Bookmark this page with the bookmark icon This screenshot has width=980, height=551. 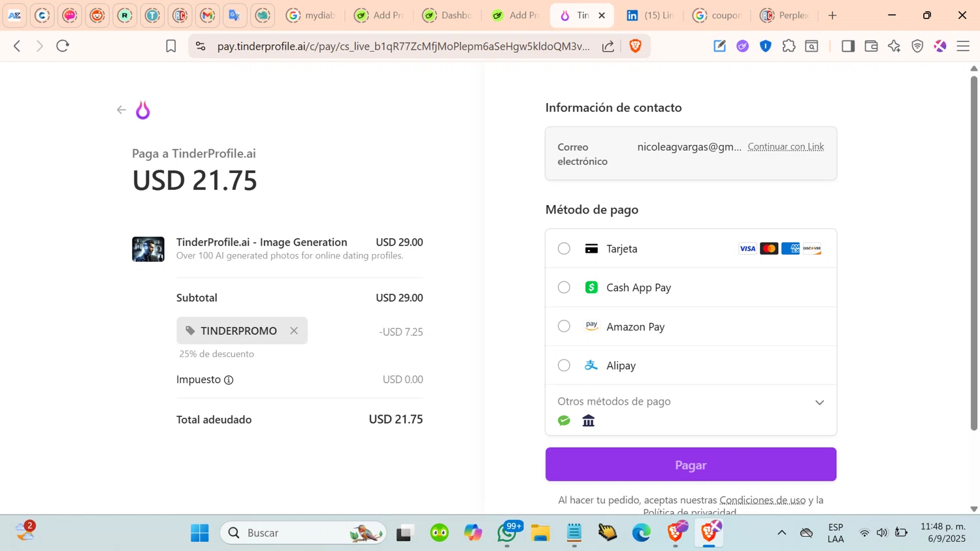coord(171,46)
